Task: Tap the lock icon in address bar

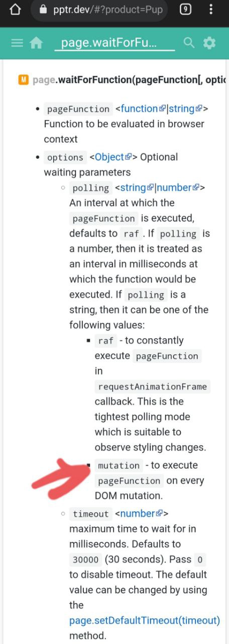Action: click(43, 10)
